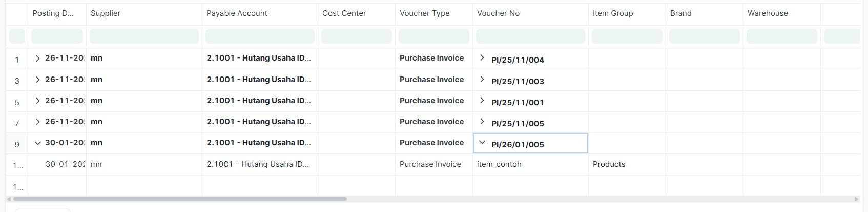Select the item_contoh cell
The height and width of the screenshot is (212, 868).
(499, 164)
